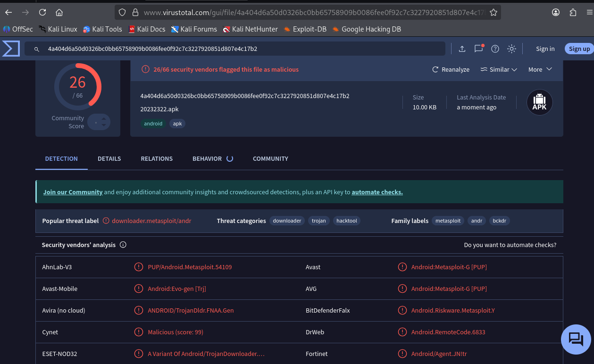This screenshot has height=364, width=594.
Task: Click the hacktool threat category chip
Action: tap(347, 221)
